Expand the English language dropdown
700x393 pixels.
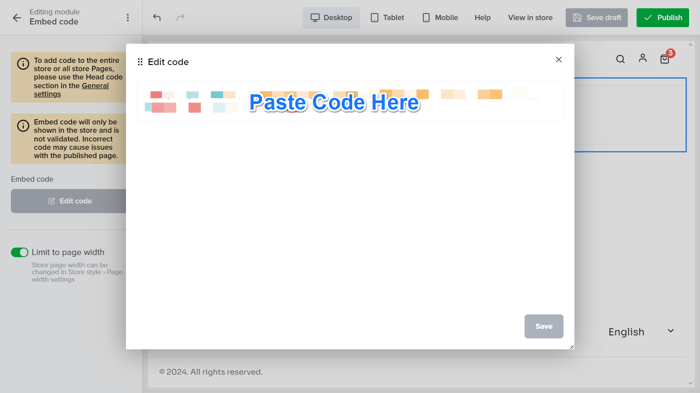point(641,332)
